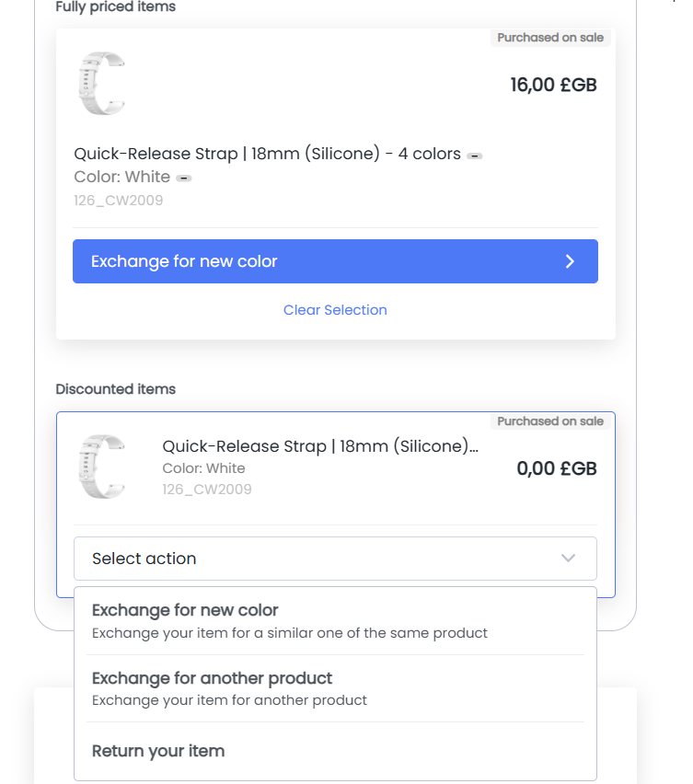Select 'Return your item' option
Viewport: 693px width, 784px height.
click(x=158, y=751)
